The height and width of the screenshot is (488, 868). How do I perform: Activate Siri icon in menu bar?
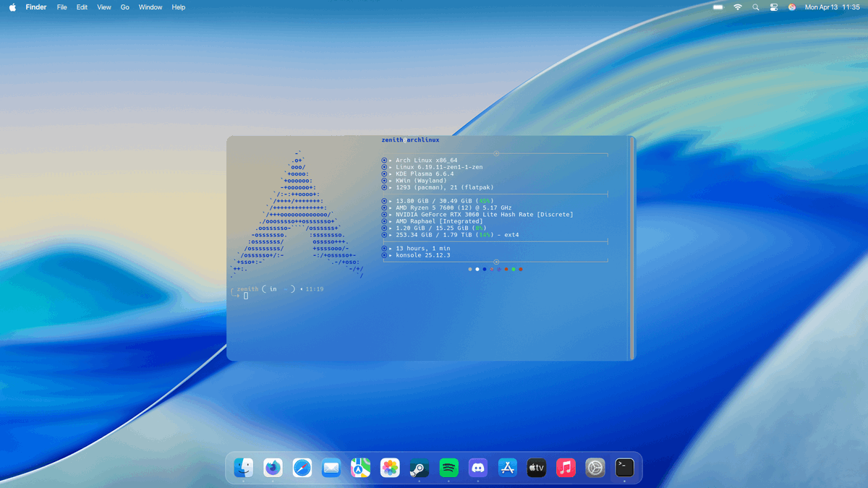click(x=792, y=7)
